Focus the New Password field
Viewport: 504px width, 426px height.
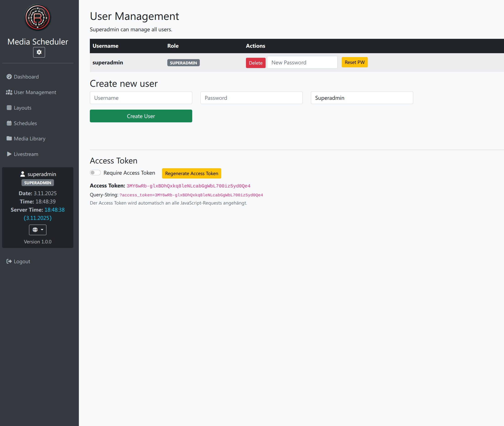tap(302, 63)
